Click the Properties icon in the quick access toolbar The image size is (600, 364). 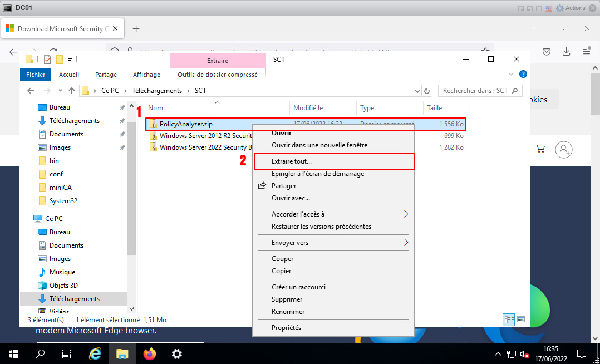(47, 60)
